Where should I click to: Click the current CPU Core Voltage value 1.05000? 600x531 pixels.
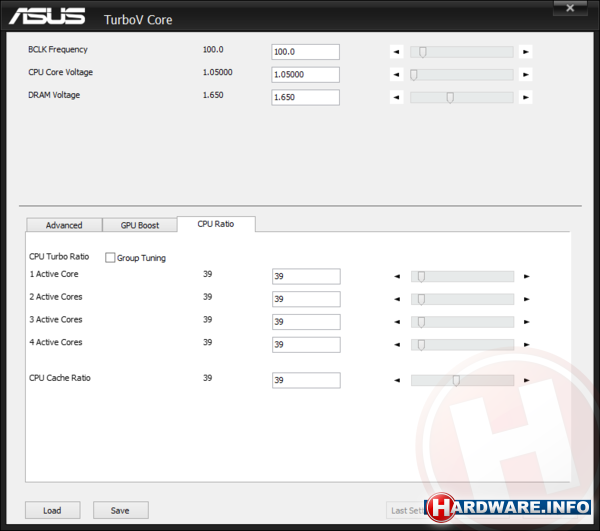pyautogui.click(x=217, y=72)
